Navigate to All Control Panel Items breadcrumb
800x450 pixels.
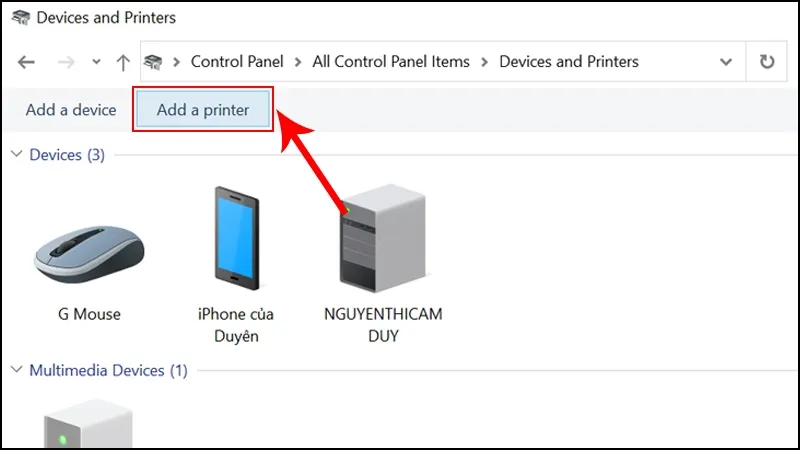(391, 62)
